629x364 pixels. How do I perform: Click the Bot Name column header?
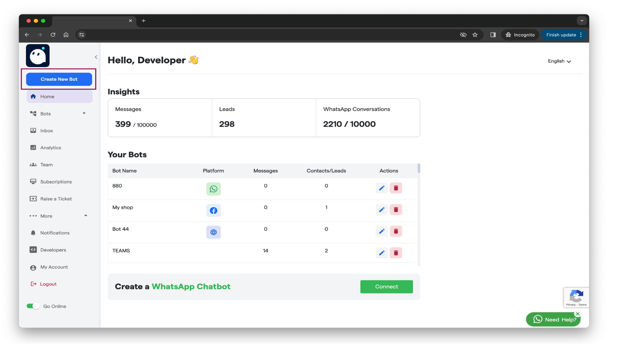[x=124, y=171]
